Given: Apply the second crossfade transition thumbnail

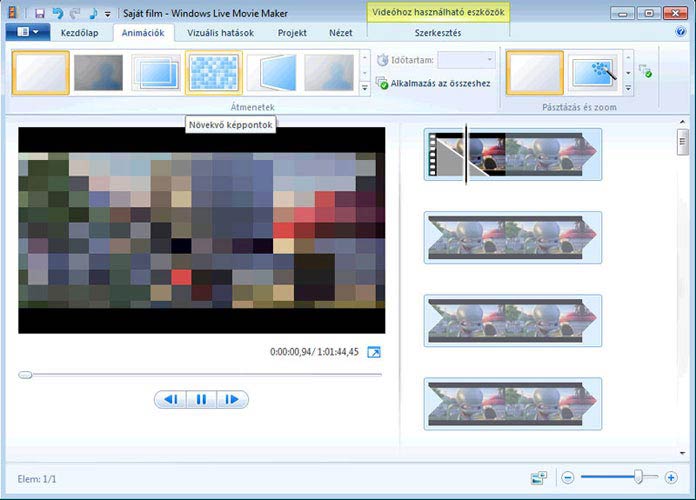Looking at the screenshot, I should coord(98,73).
